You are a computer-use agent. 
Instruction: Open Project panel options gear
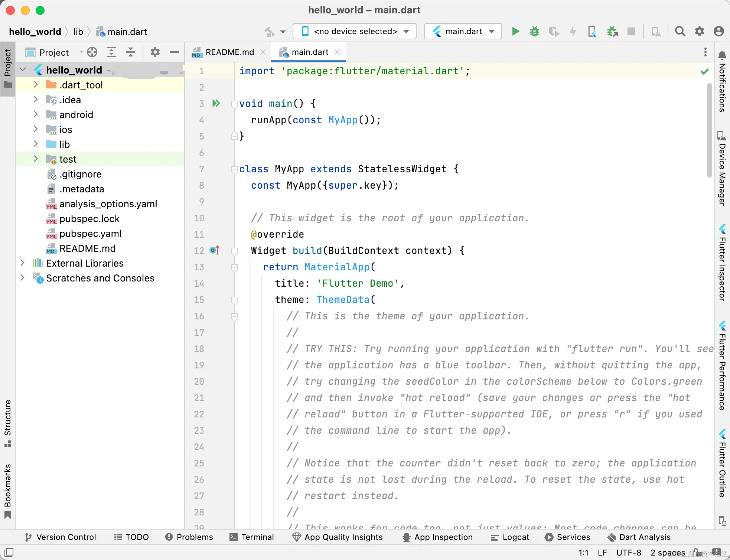(155, 52)
